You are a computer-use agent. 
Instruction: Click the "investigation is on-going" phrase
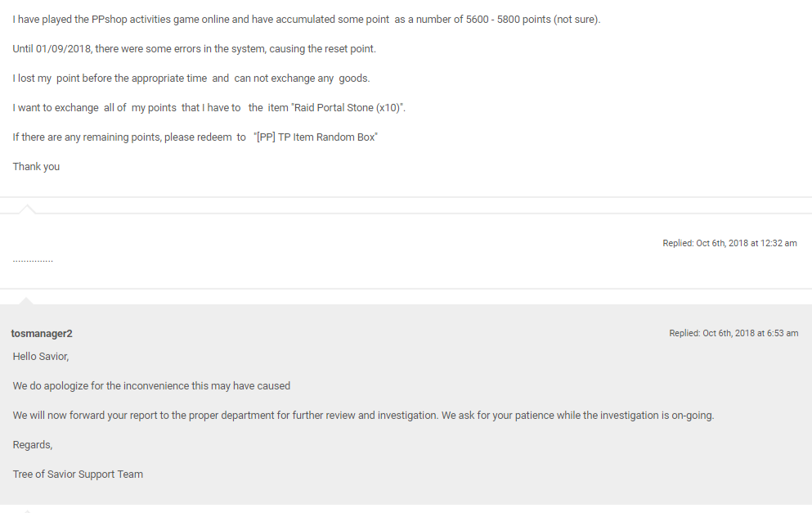(657, 416)
